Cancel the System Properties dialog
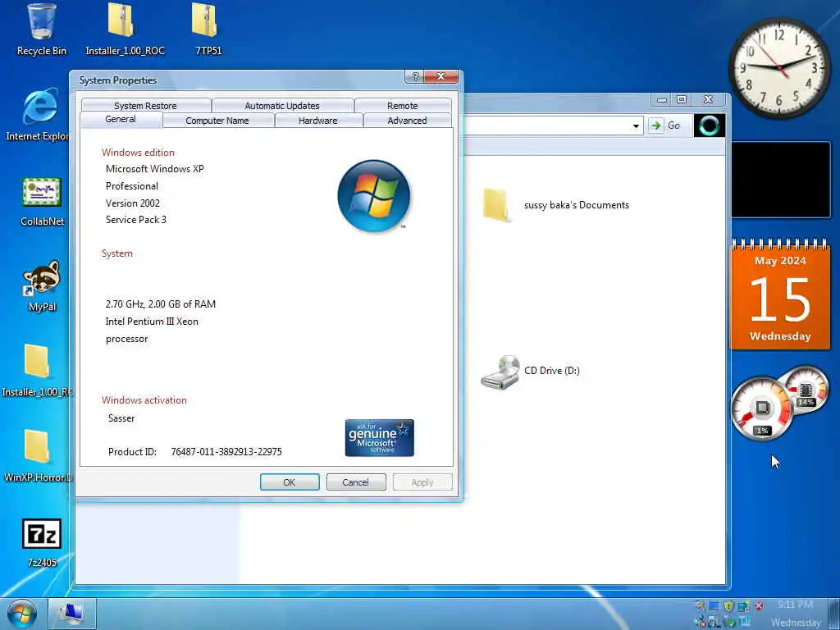 pos(356,482)
